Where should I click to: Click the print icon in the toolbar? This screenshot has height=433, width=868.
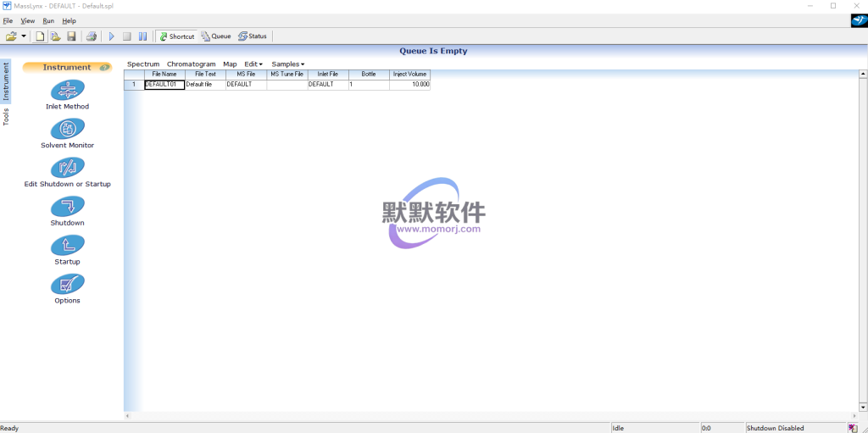[91, 36]
